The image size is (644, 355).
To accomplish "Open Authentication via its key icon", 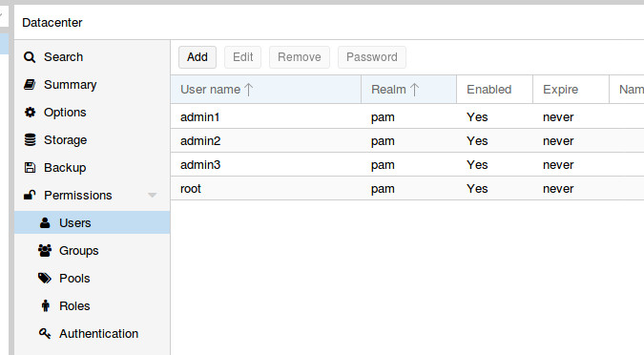I will [x=45, y=333].
